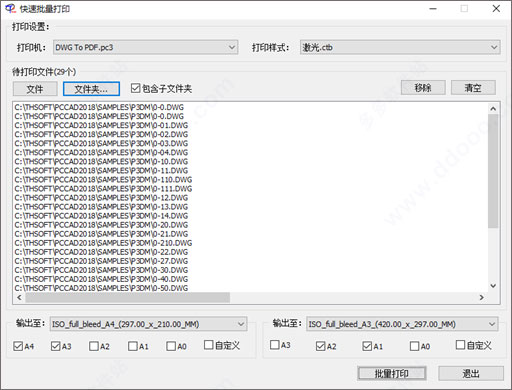This screenshot has height=390, width=512.
Task: Click the 文件夹... add folder button
Action: coord(91,89)
